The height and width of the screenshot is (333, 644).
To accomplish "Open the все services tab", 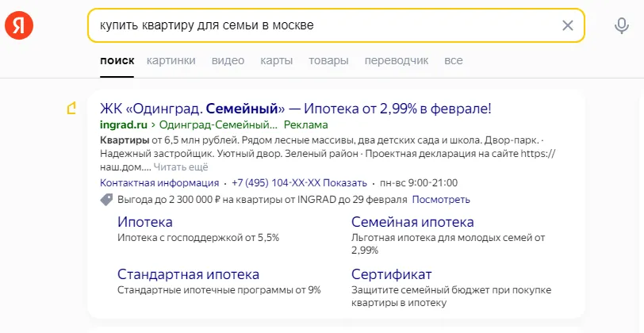I will pos(454,61).
